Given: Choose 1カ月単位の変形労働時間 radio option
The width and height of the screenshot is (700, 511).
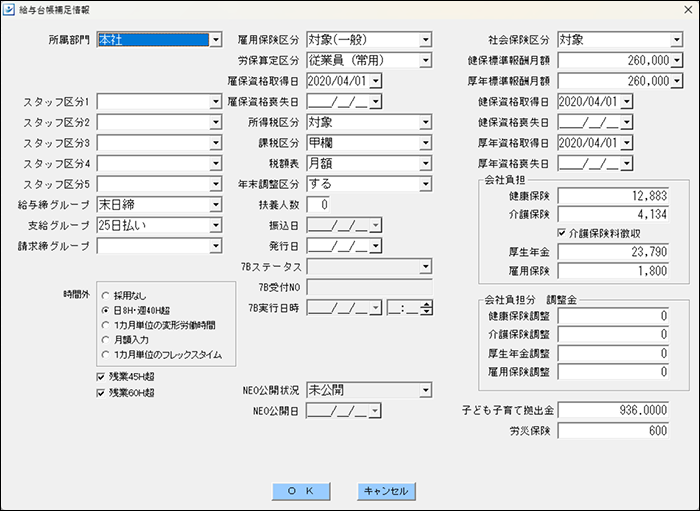Looking at the screenshot, I should (x=105, y=325).
